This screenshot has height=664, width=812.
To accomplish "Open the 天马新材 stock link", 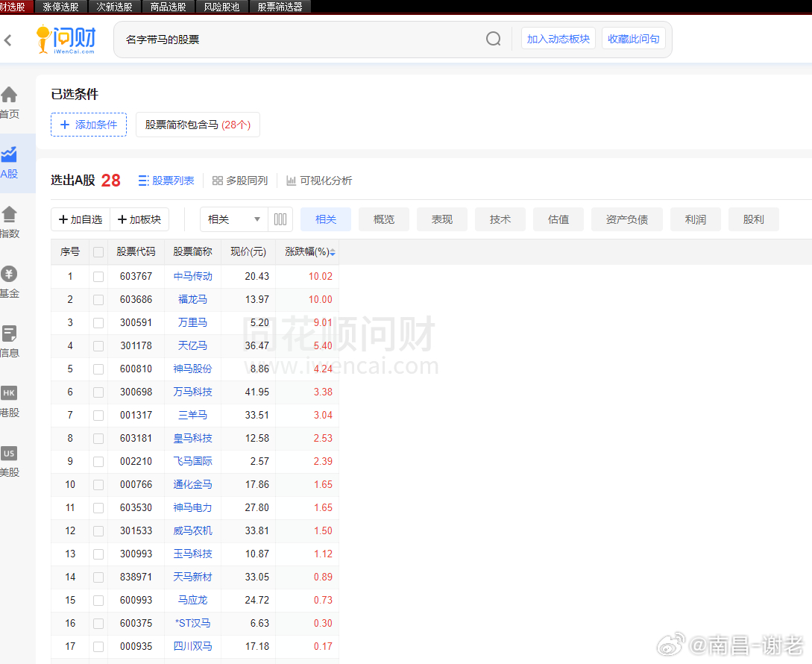I will 192,577.
